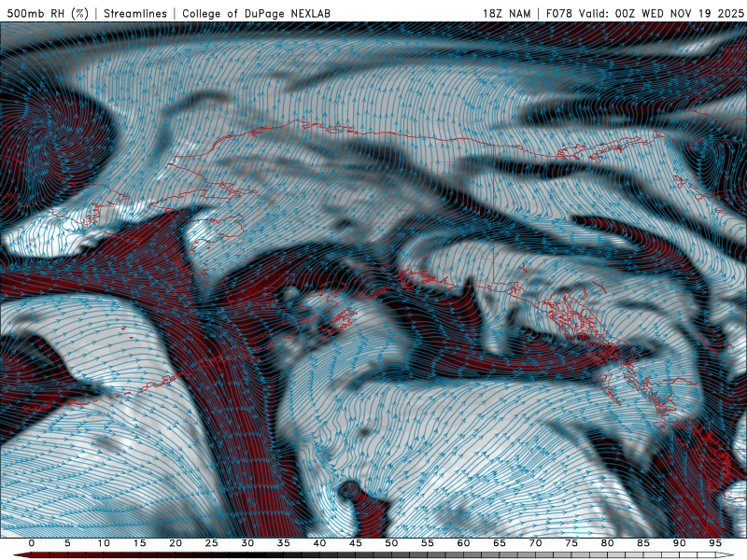Select the "55" legend value
Viewport: 747px width, 560px height.
(428, 543)
